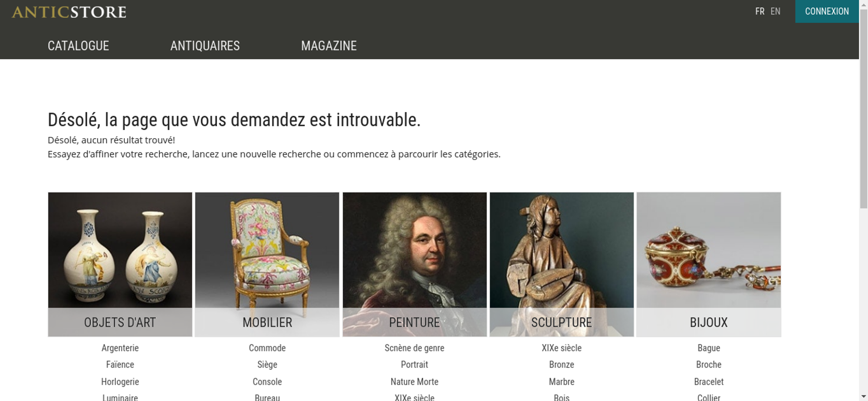Viewport: 868px width, 401px height.
Task: Open the Antiquaires menu
Action: tap(205, 46)
